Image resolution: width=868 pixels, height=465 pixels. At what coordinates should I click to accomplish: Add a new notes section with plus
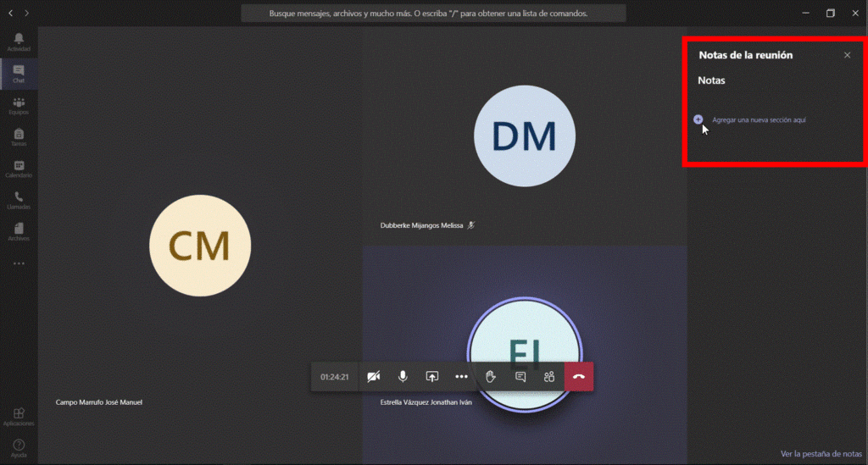pos(698,119)
